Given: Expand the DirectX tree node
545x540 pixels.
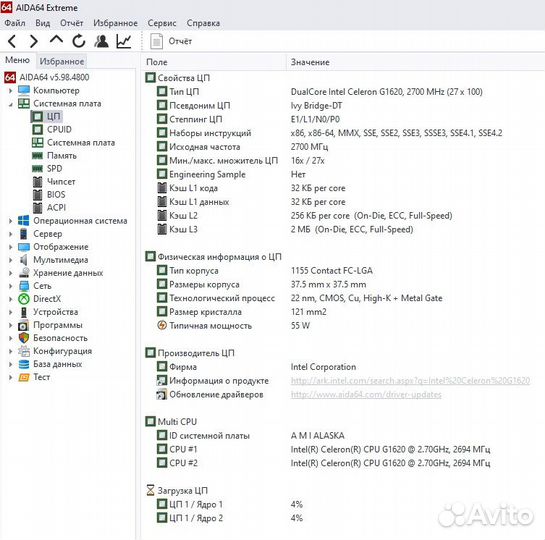Looking at the screenshot, I should [10, 299].
